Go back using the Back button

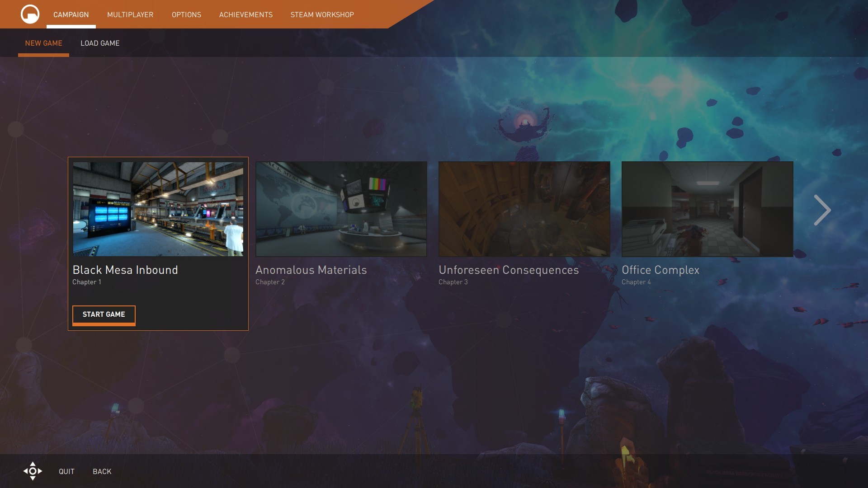click(102, 471)
